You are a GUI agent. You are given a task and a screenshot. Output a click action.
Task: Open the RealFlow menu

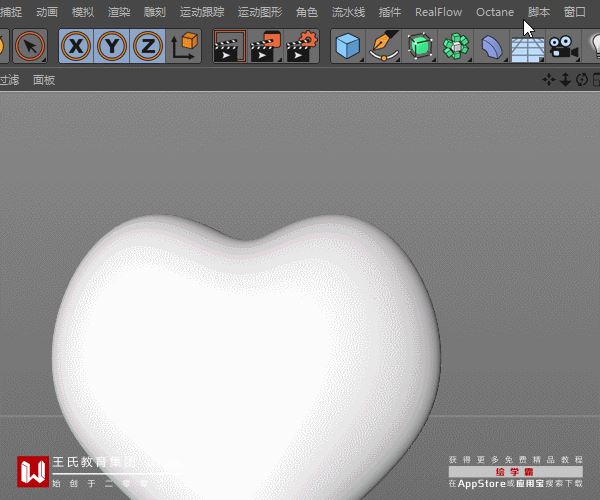(438, 12)
